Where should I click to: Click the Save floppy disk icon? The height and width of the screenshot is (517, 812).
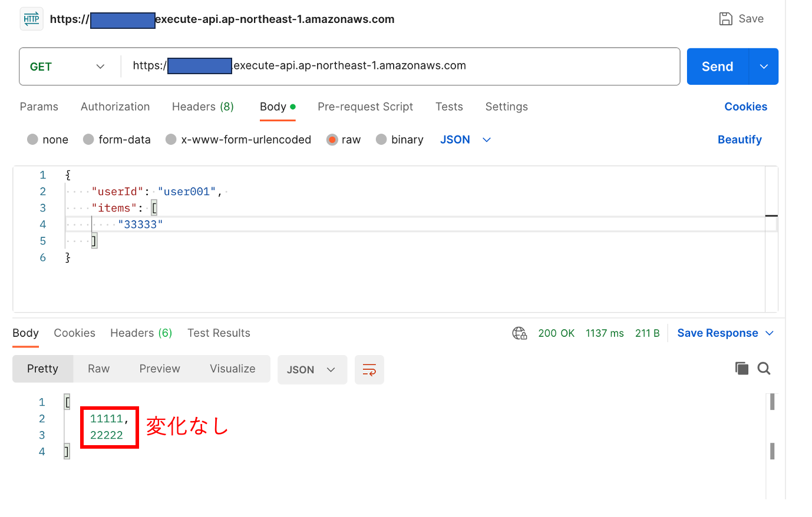pyautogui.click(x=725, y=19)
